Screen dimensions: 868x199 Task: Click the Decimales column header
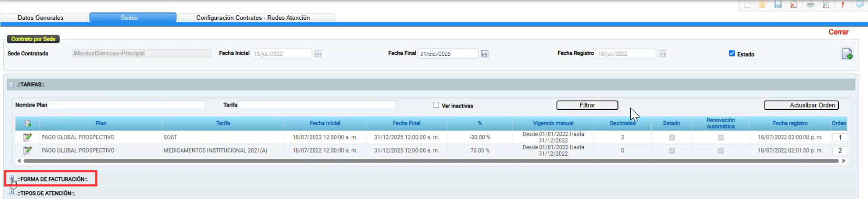[x=622, y=123]
